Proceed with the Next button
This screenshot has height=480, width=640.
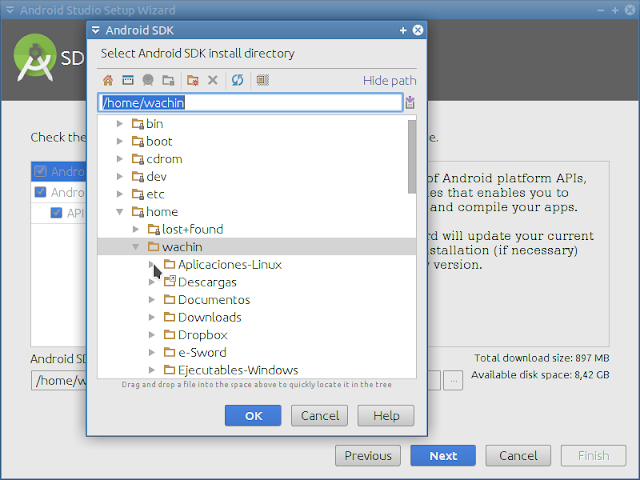(443, 456)
